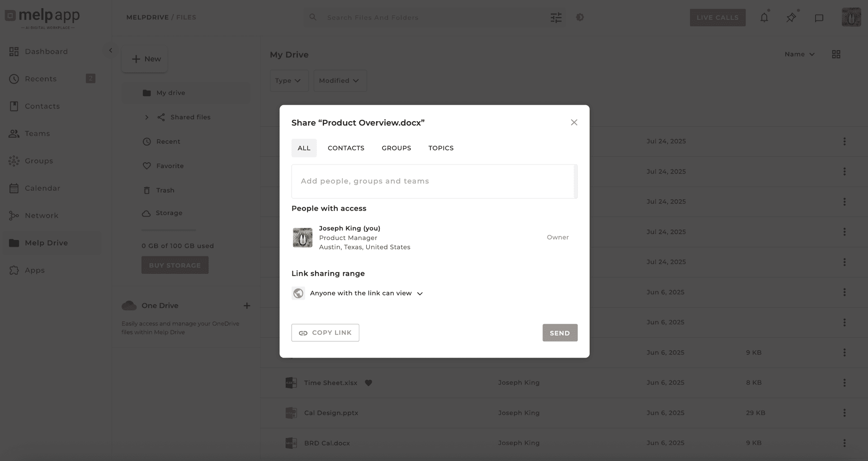Image resolution: width=868 pixels, height=461 pixels.
Task: Click the notifications bell icon
Action: (764, 18)
